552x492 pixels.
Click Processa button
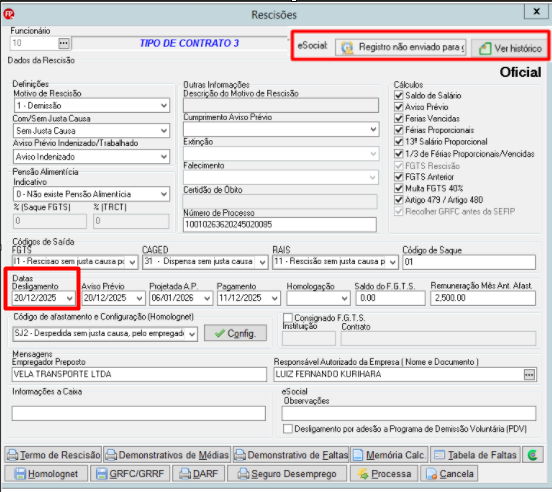(384, 474)
